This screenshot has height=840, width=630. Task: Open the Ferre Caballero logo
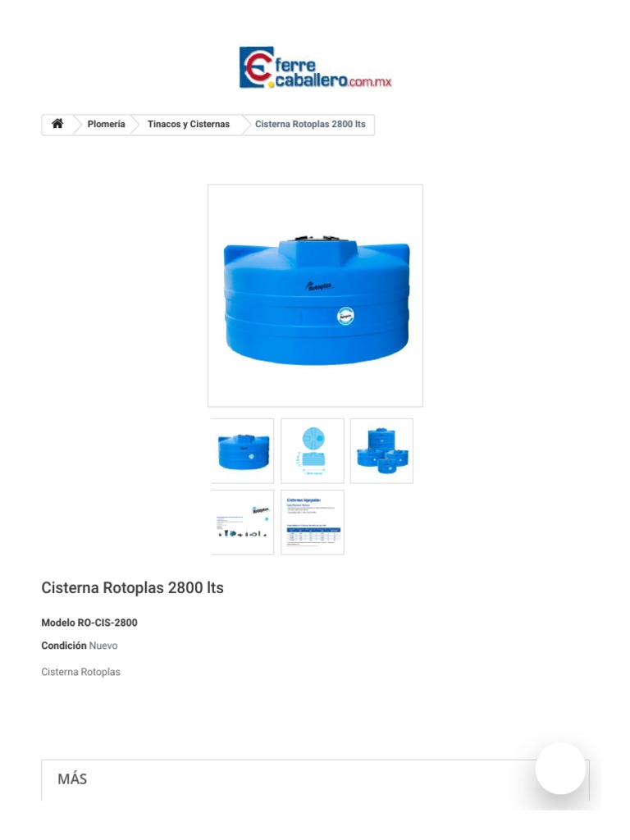[315, 67]
